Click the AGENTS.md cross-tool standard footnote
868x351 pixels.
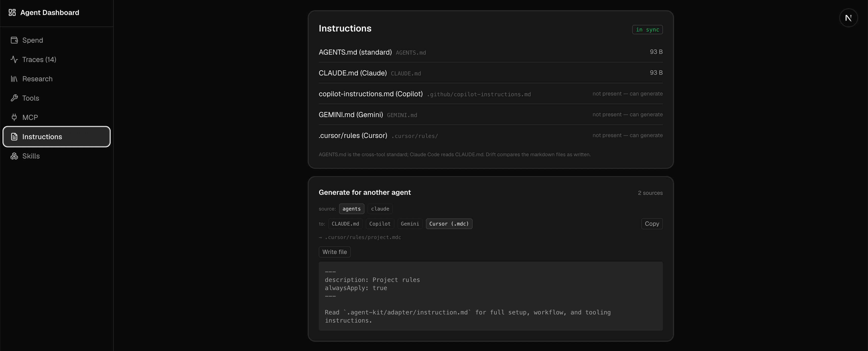[x=455, y=154]
